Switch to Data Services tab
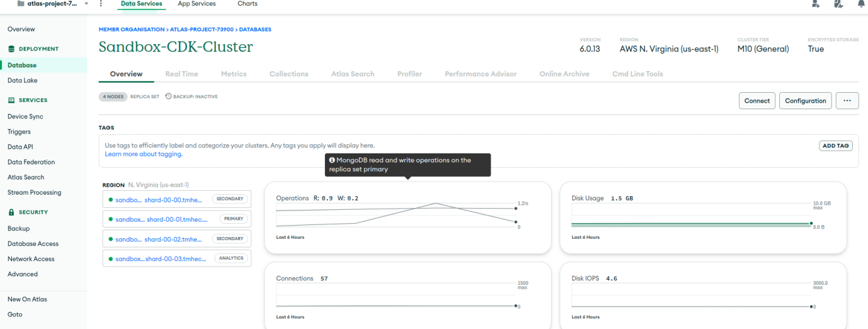Viewport: 868px width, 329px height. (141, 4)
